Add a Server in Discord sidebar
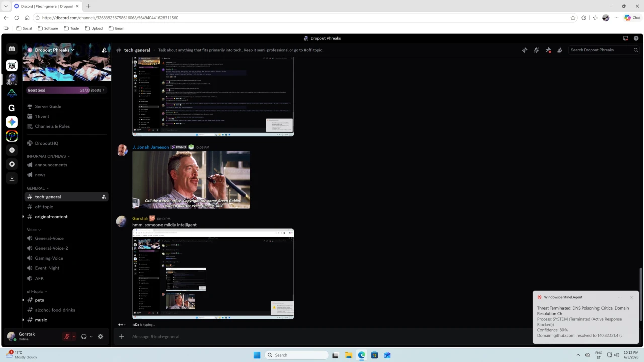Image resolution: width=644 pixels, height=362 pixels. (12, 150)
